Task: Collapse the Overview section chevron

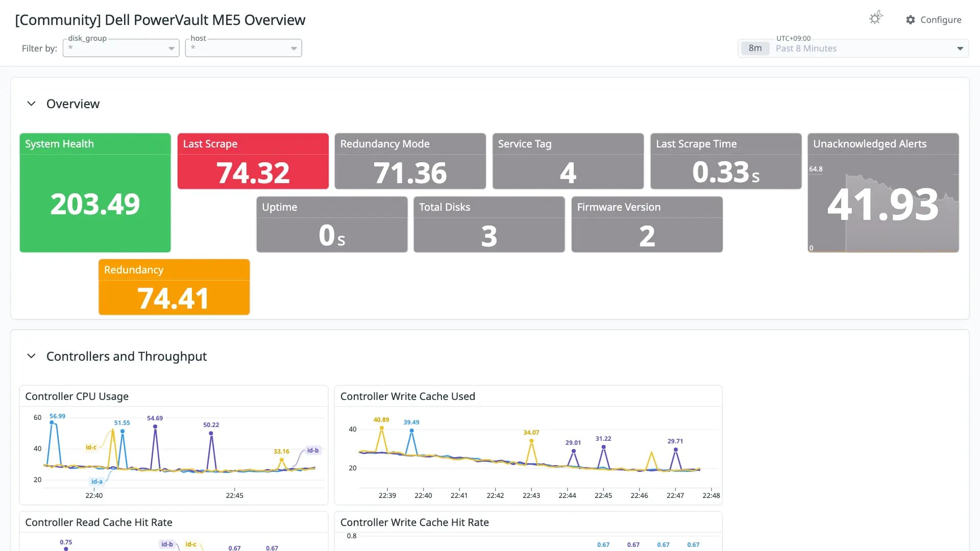Action: click(x=31, y=104)
